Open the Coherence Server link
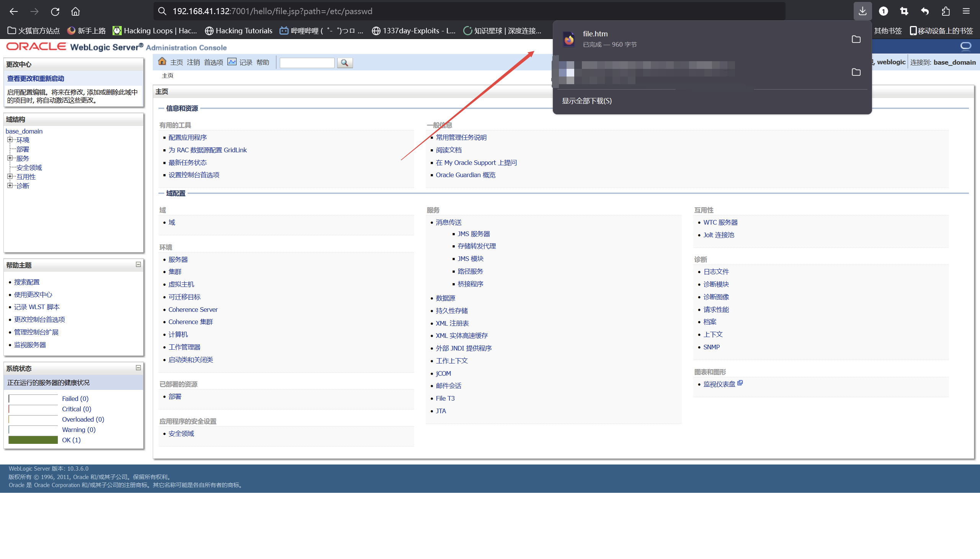Viewport: 980px width, 559px height. pyautogui.click(x=193, y=310)
